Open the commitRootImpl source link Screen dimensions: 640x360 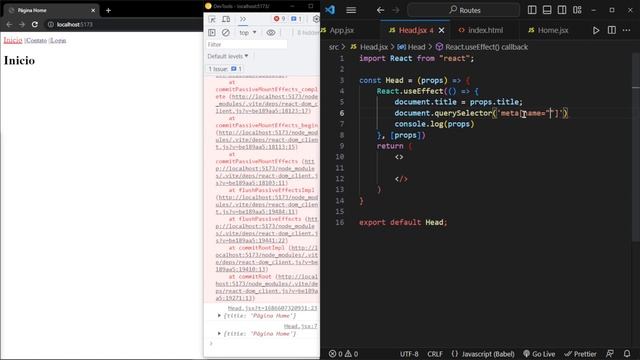267,258
